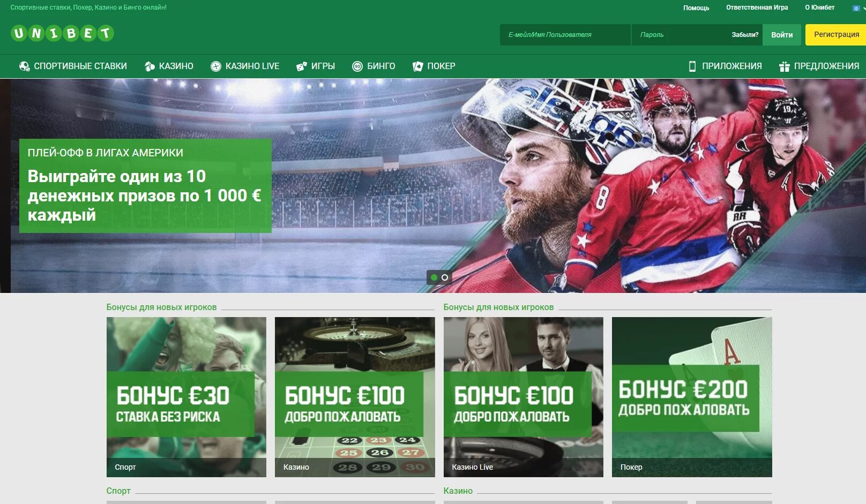
Task: Click the Войти button
Action: tap(782, 35)
